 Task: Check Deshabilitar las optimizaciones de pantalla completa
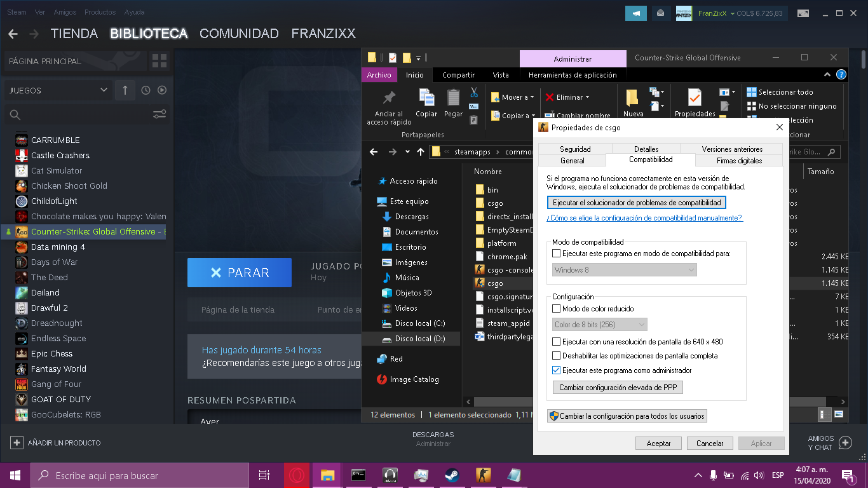click(557, 356)
